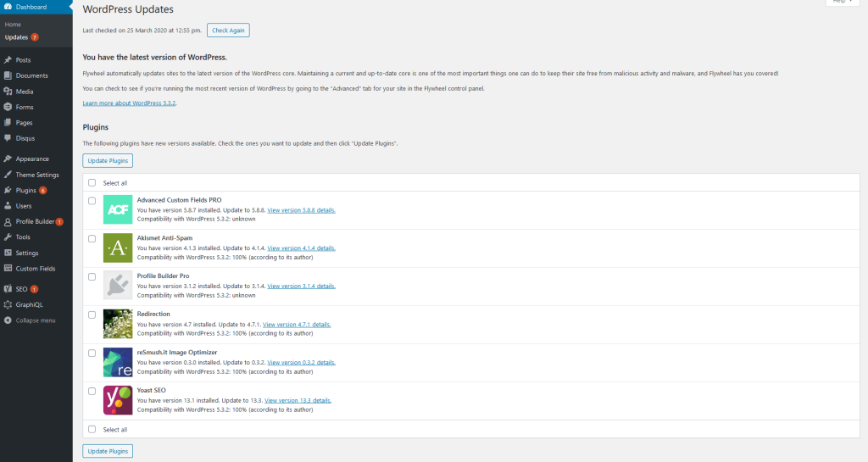Click the bottom Update Plugins button
This screenshot has height=462, width=868.
pyautogui.click(x=108, y=451)
